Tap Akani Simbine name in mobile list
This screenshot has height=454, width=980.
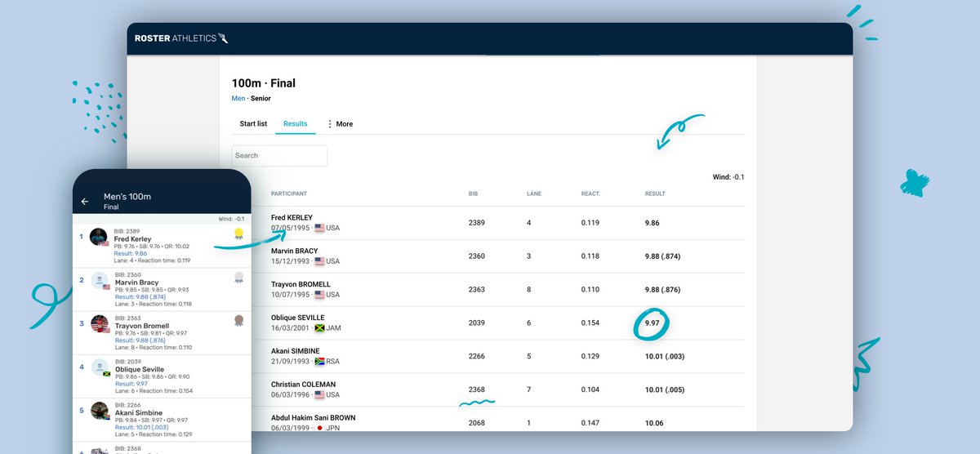pyautogui.click(x=138, y=412)
